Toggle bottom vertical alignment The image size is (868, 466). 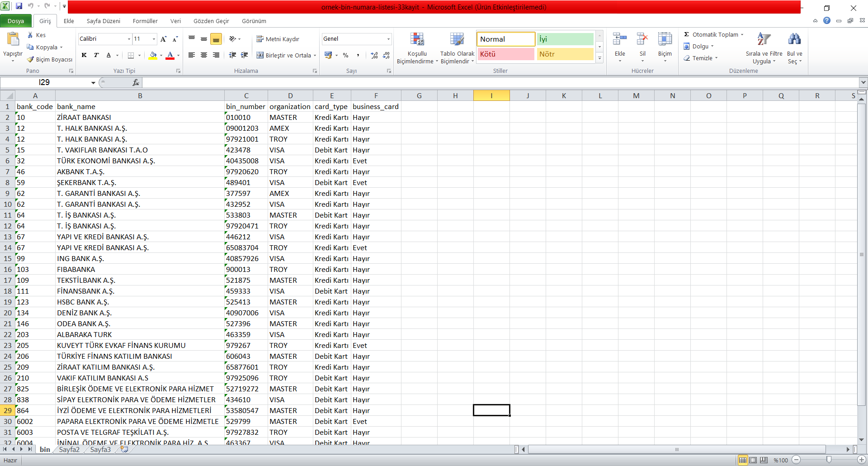click(216, 39)
